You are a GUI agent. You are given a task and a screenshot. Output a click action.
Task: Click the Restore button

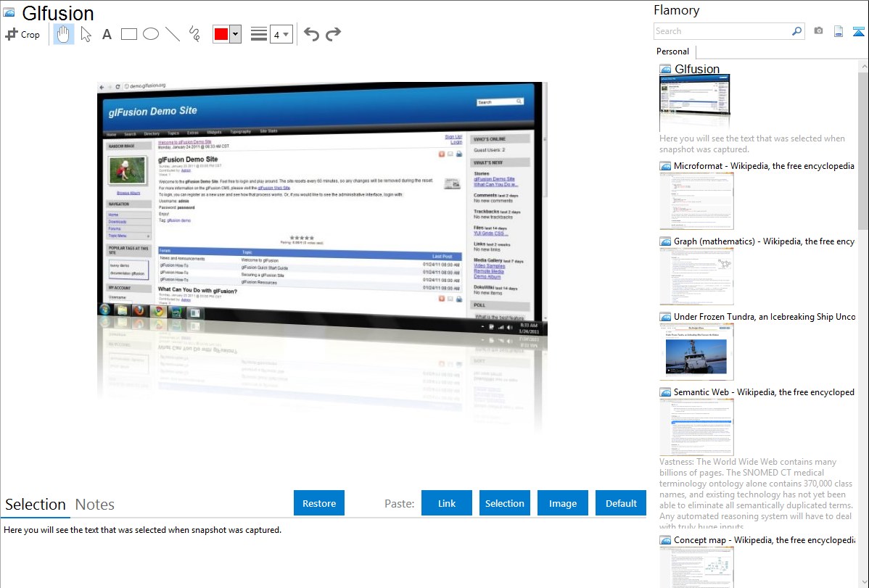click(x=319, y=503)
